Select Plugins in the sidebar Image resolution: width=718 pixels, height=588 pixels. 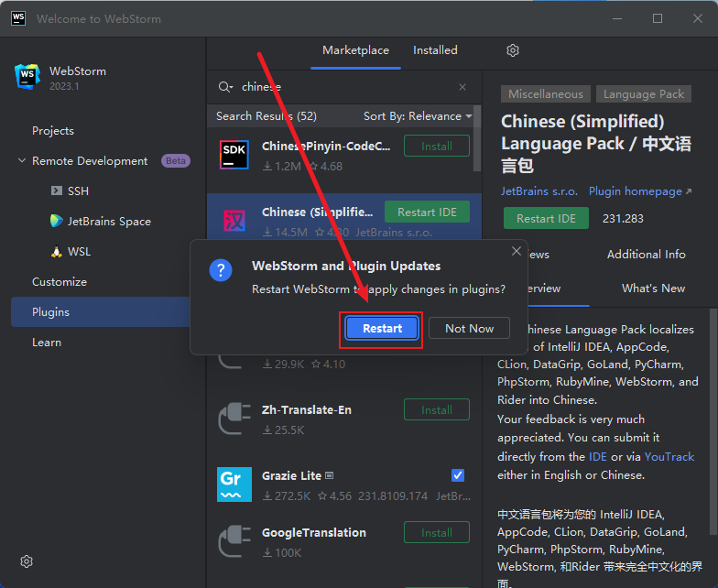coord(102,311)
